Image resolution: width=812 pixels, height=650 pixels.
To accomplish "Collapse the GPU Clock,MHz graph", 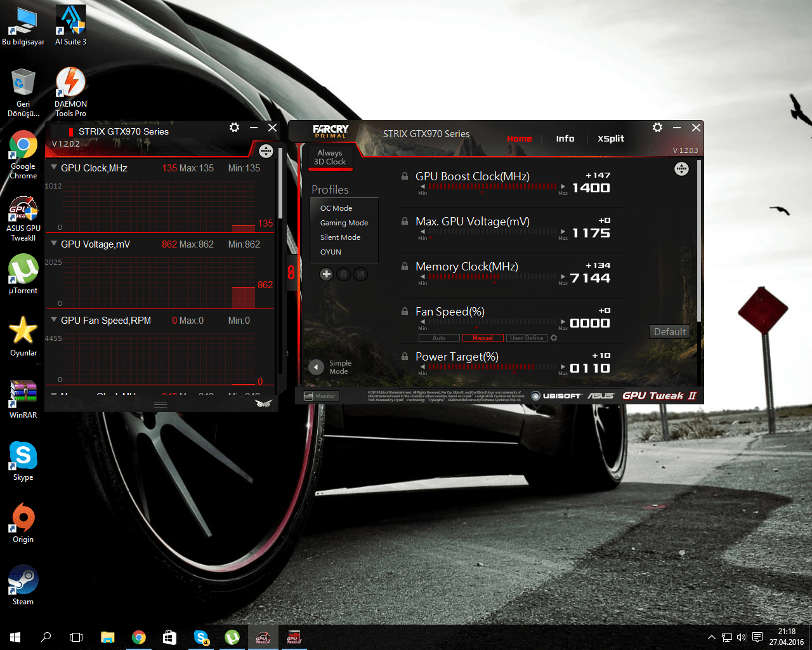I will (54, 168).
